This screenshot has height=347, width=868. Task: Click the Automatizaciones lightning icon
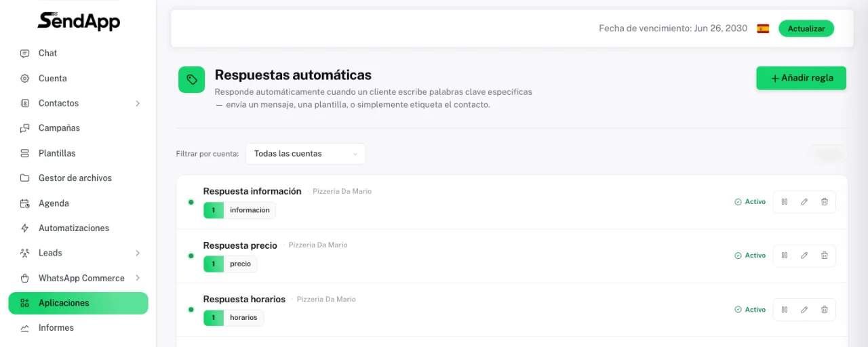[25, 228]
